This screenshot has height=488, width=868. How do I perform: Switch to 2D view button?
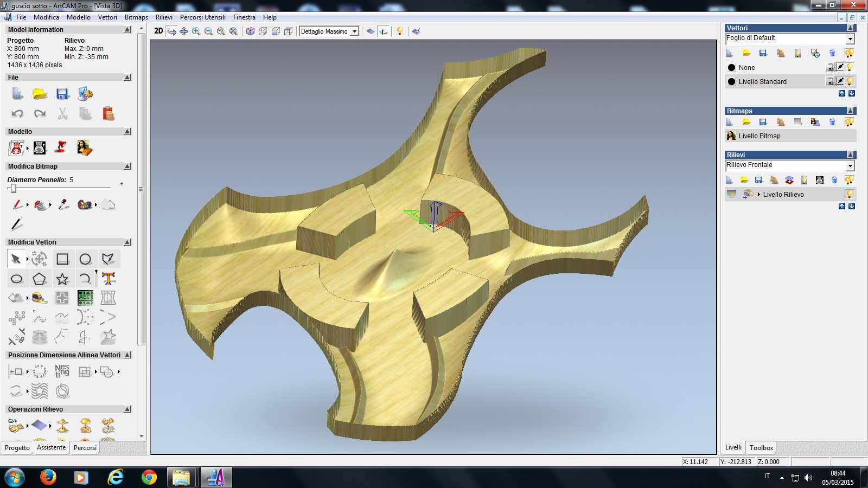pos(158,31)
